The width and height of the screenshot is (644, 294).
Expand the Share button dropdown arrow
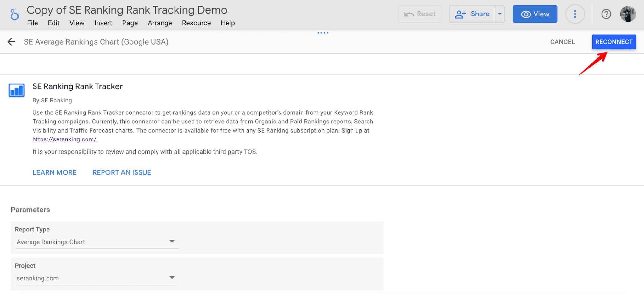click(x=500, y=14)
